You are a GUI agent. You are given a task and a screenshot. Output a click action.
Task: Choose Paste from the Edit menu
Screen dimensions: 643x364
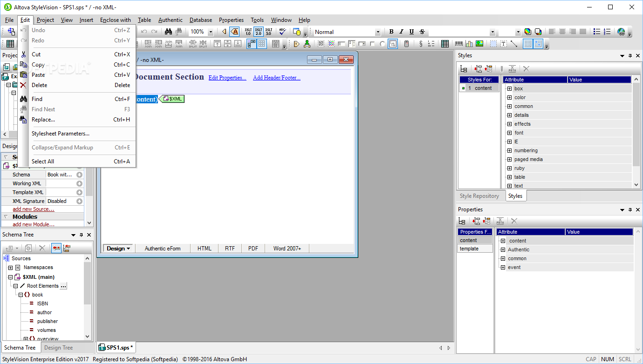77,75
